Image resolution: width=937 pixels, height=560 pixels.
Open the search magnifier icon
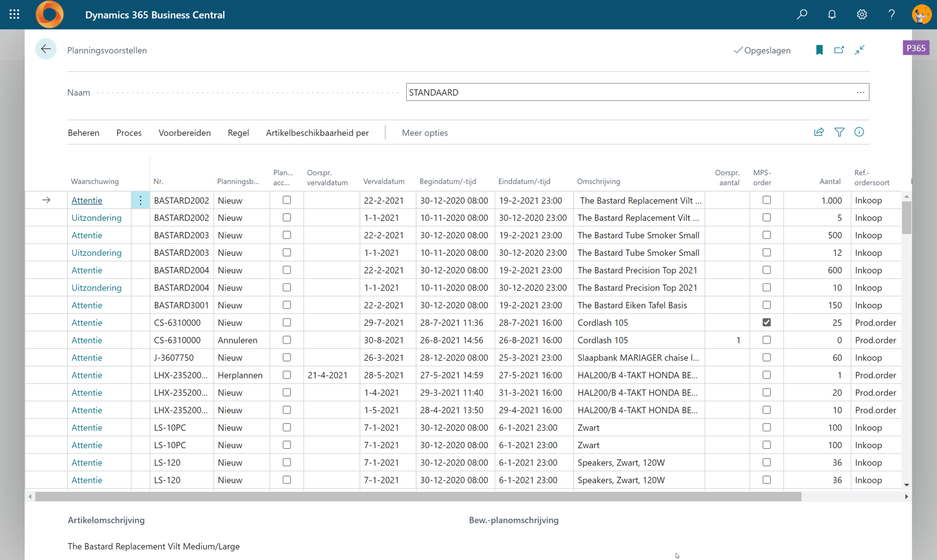[x=802, y=15]
